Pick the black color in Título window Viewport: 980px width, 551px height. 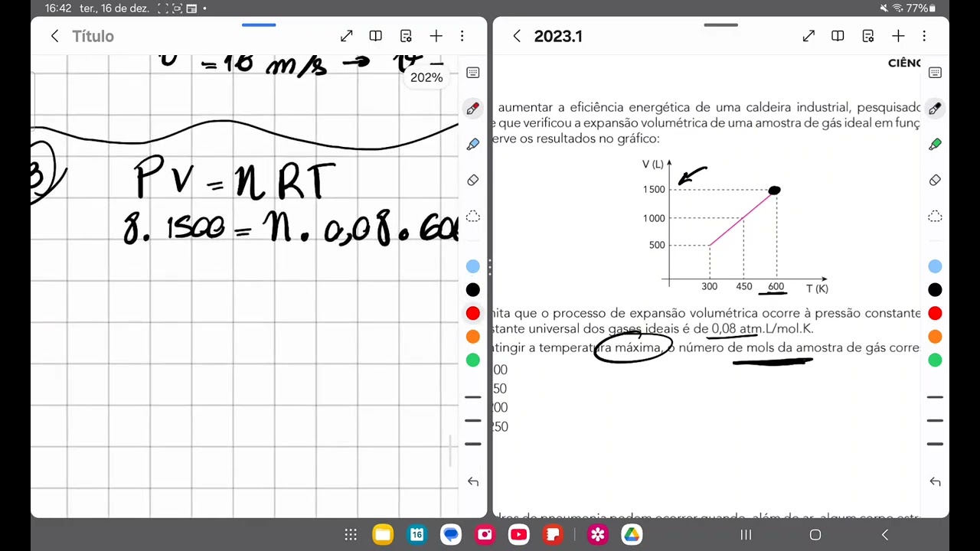coord(473,290)
